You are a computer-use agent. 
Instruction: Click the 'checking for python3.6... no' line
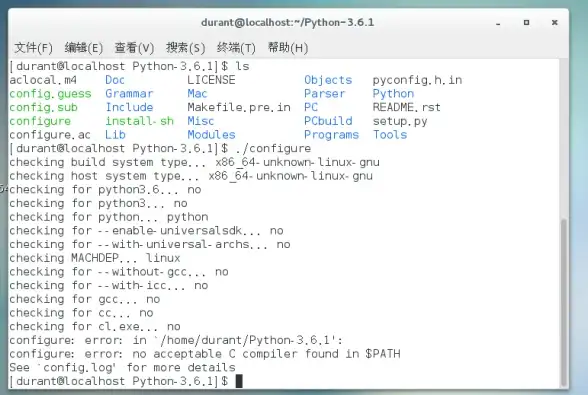coord(105,190)
